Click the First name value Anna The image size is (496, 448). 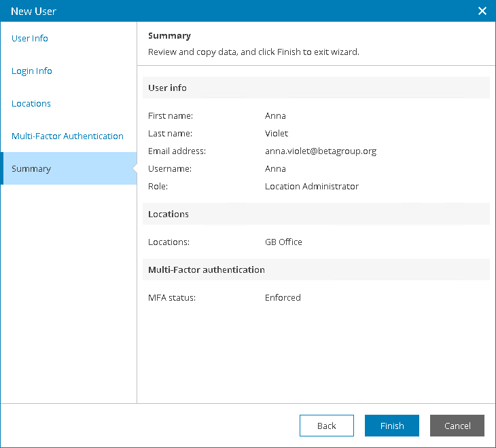[x=275, y=116]
